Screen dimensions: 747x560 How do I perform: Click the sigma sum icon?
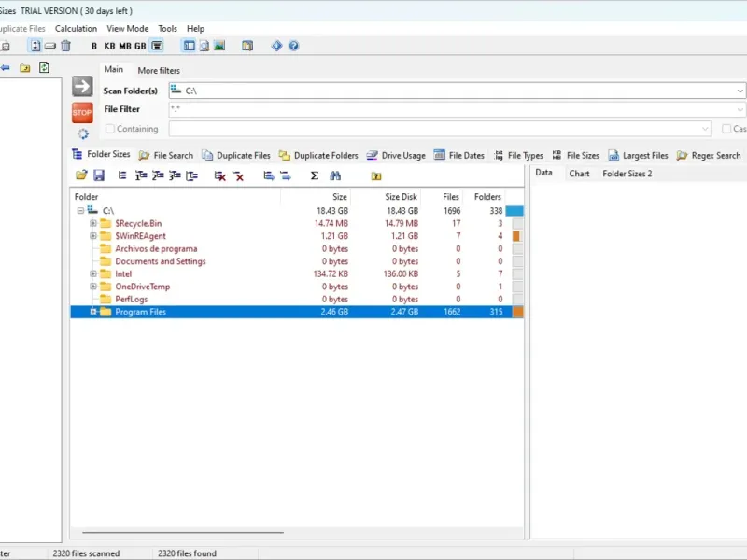coord(315,175)
